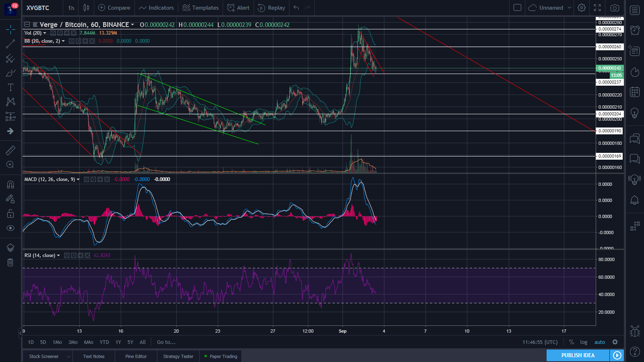
Task: Expand the BB (20, close, 2) menu
Action: point(63,41)
